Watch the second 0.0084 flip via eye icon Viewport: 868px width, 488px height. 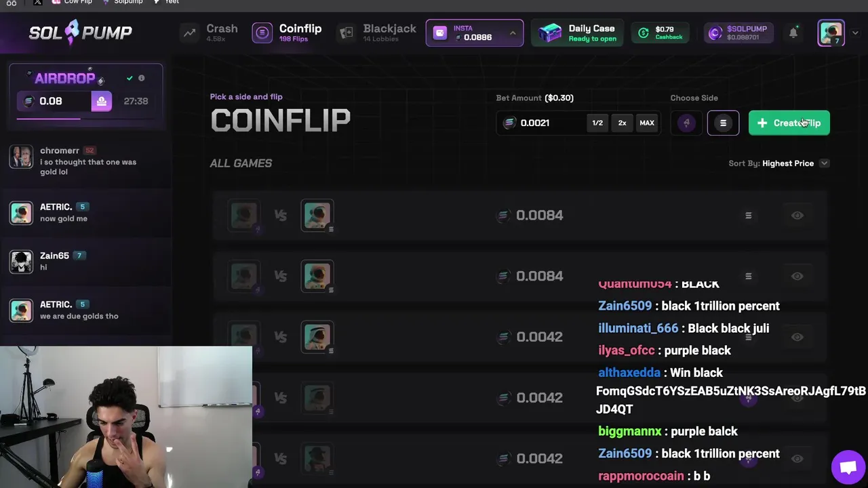(x=797, y=277)
